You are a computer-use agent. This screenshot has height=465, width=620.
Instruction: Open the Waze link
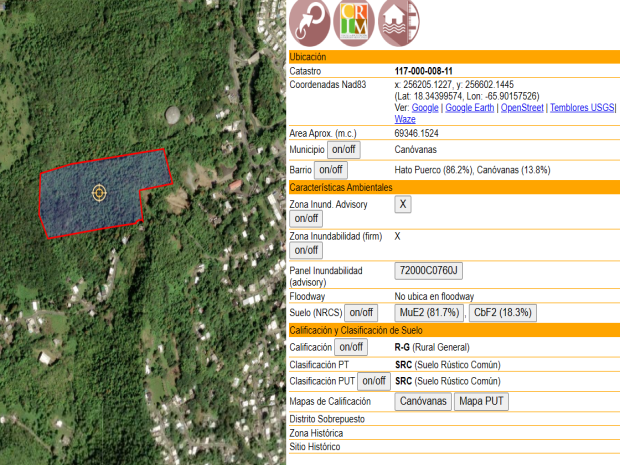pos(405,119)
